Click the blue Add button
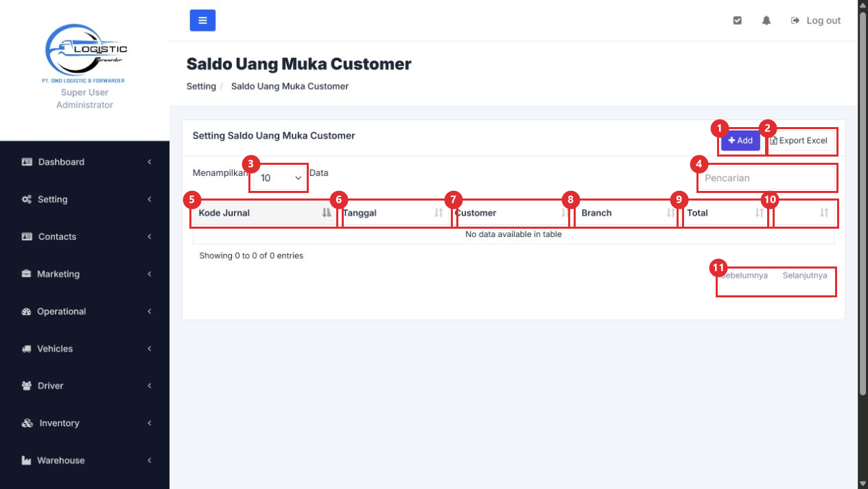868x489 pixels. [740, 140]
